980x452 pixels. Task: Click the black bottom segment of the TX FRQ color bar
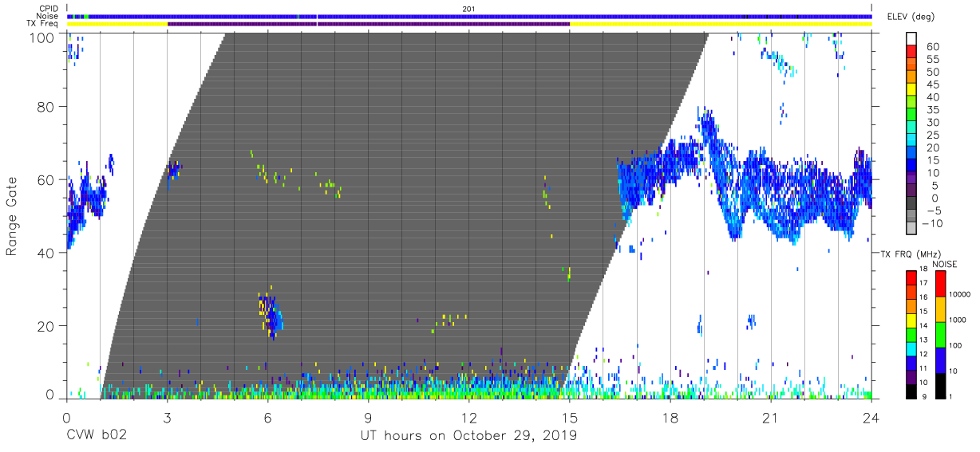(911, 391)
